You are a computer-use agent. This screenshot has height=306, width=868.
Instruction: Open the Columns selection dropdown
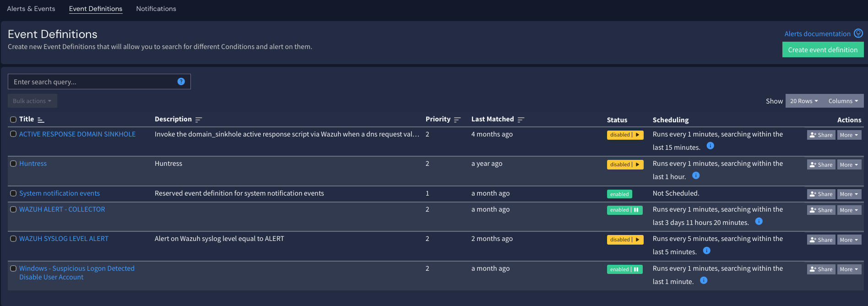pyautogui.click(x=843, y=101)
